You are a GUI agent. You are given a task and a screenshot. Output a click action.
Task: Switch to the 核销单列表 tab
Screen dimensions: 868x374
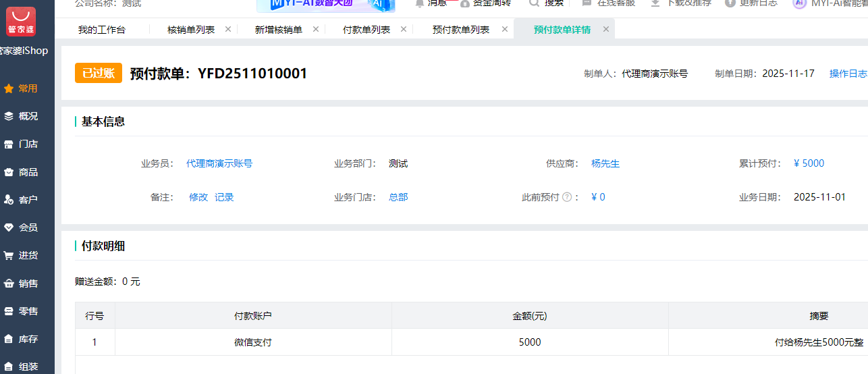click(x=191, y=30)
